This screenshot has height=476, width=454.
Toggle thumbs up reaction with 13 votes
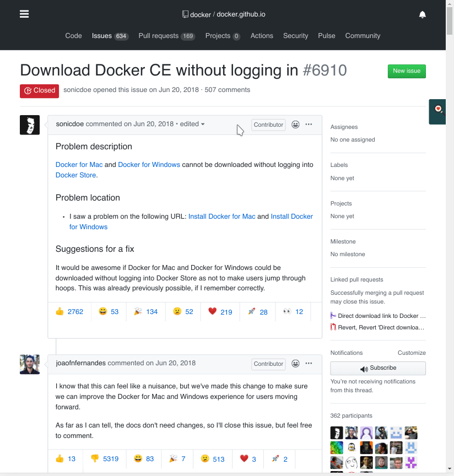(x=66, y=459)
